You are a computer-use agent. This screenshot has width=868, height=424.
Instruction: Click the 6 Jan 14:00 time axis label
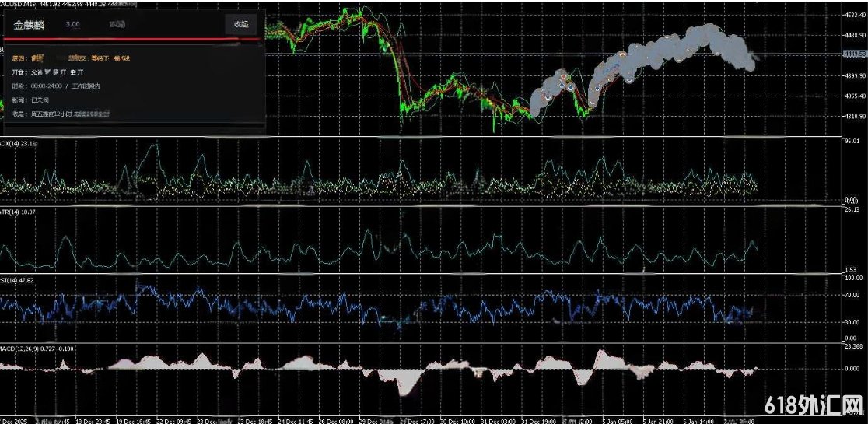[697, 421]
